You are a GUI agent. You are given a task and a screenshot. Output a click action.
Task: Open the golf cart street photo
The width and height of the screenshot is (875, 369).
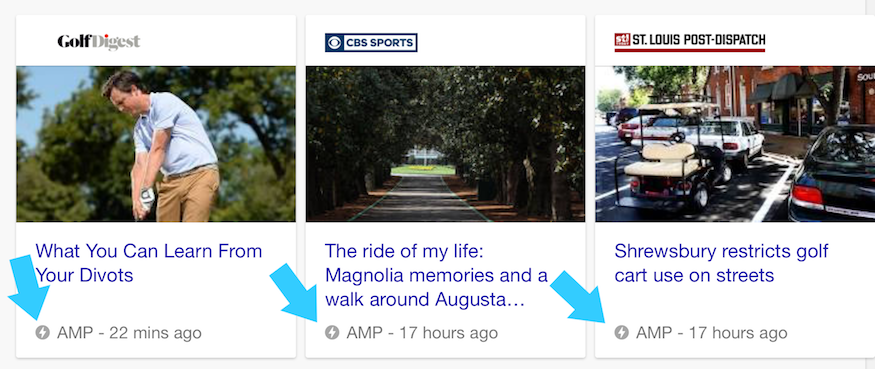coord(735,144)
